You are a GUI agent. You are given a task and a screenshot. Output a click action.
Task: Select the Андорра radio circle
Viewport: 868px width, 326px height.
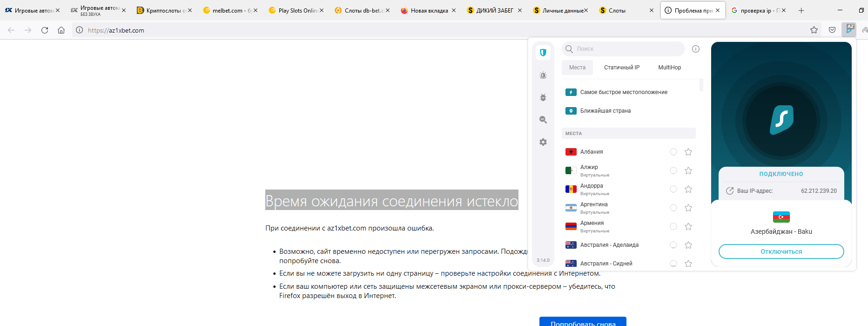673,189
